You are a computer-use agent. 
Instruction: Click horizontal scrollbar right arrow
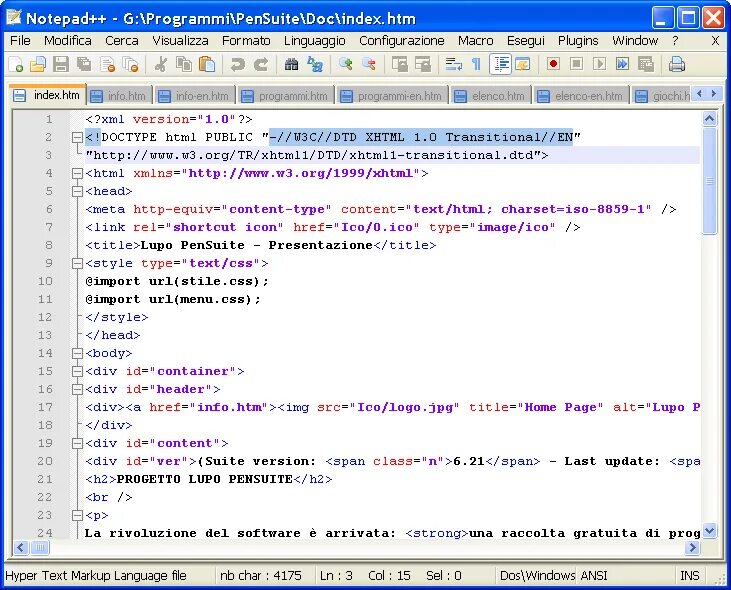[x=692, y=548]
